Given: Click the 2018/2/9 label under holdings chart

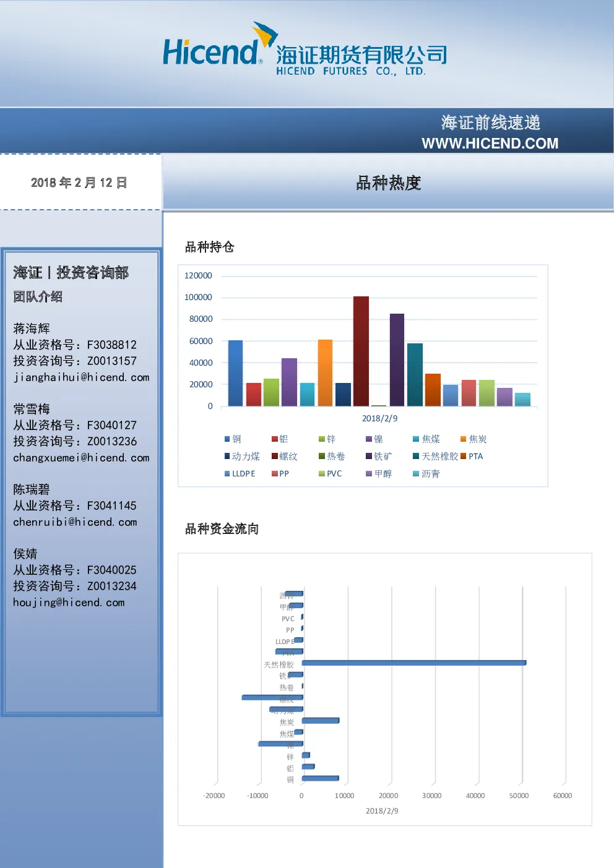Looking at the screenshot, I should 380,419.
